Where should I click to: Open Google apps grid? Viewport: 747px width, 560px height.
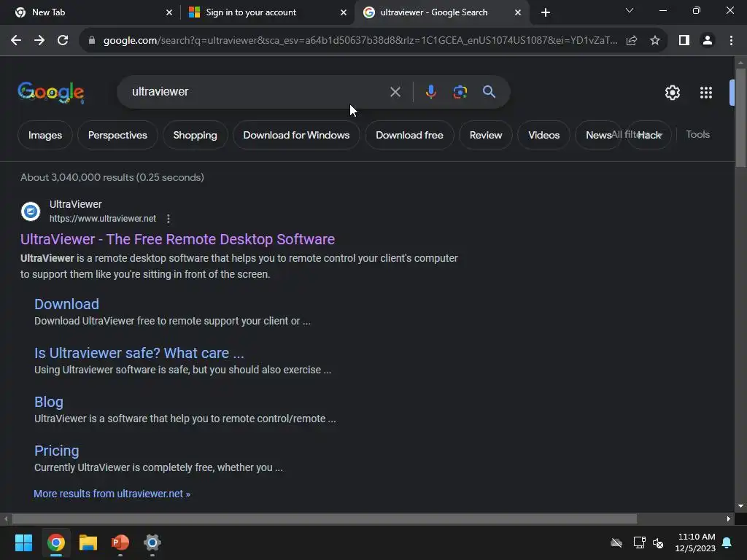[705, 93]
